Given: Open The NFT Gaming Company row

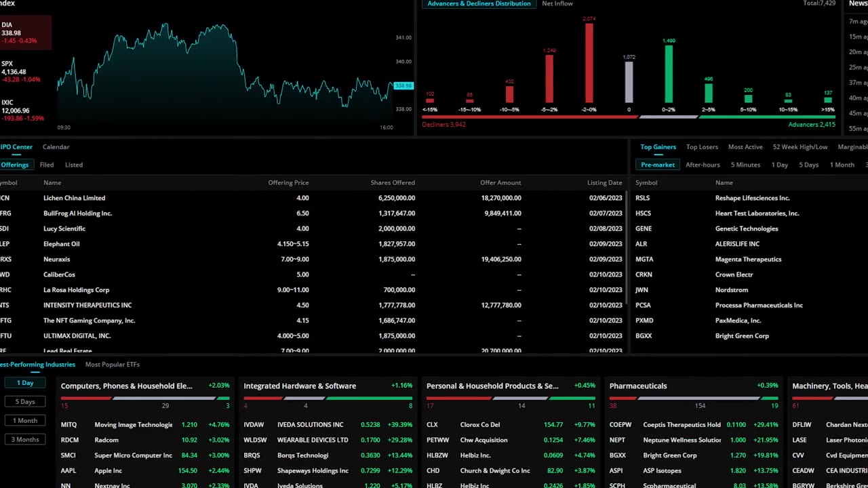Looking at the screenshot, I should point(312,321).
